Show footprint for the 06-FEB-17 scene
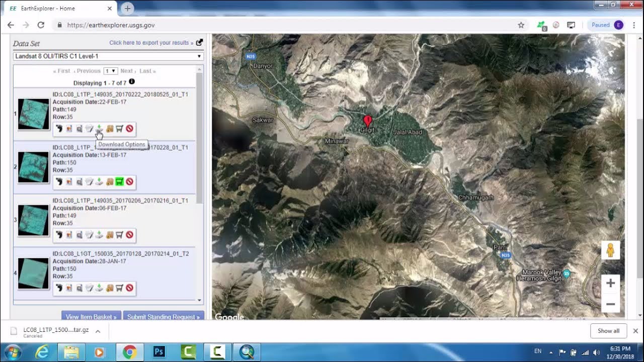Screen dimensions: 644x362 (59, 235)
